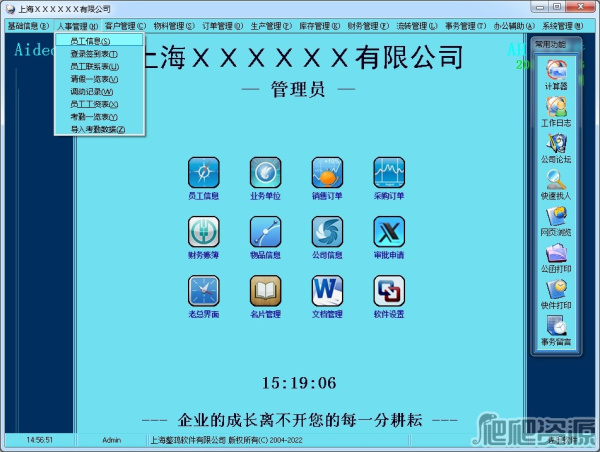Open the 老总界面 clock icon
600x452 pixels.
coord(204,291)
